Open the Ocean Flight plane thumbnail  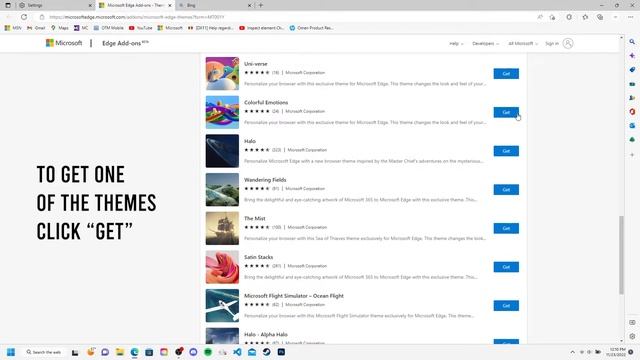(222, 306)
